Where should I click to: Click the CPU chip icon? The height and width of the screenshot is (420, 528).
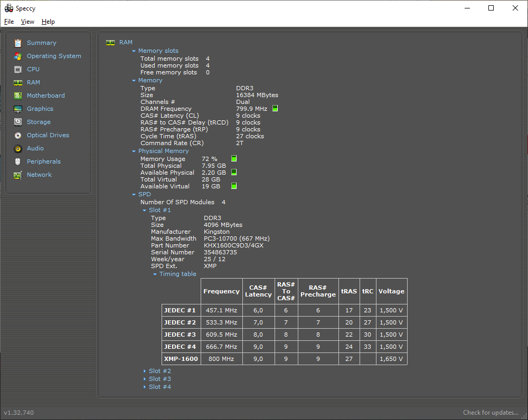click(x=18, y=69)
